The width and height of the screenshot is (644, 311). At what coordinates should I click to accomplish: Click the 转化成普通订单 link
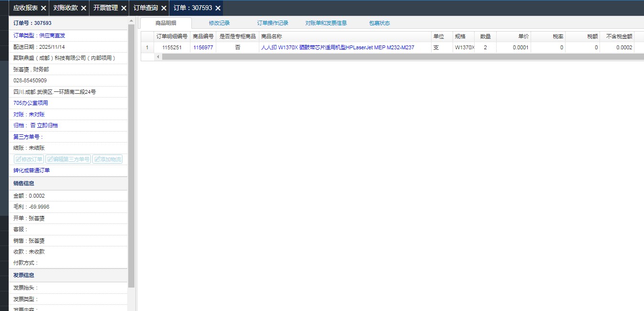(32, 170)
